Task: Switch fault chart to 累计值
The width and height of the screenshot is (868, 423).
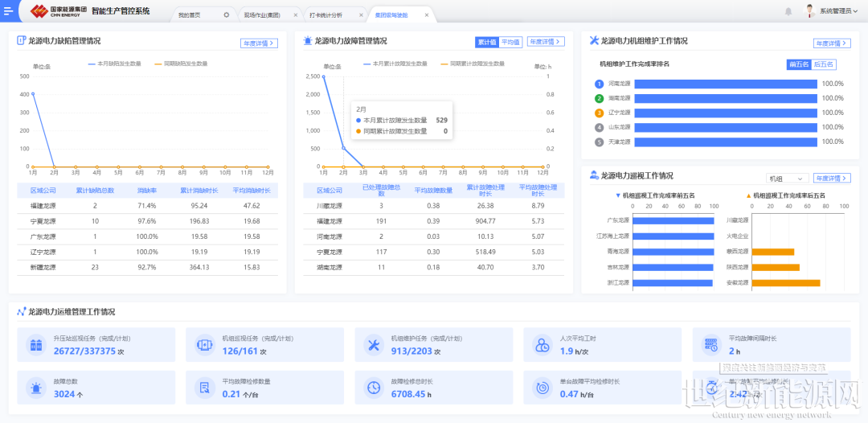Action: (486, 42)
